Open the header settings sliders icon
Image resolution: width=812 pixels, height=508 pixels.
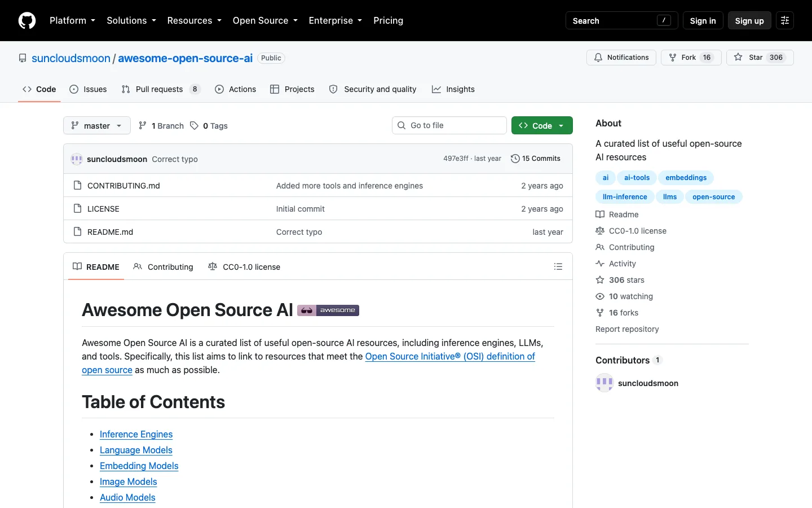click(x=785, y=20)
